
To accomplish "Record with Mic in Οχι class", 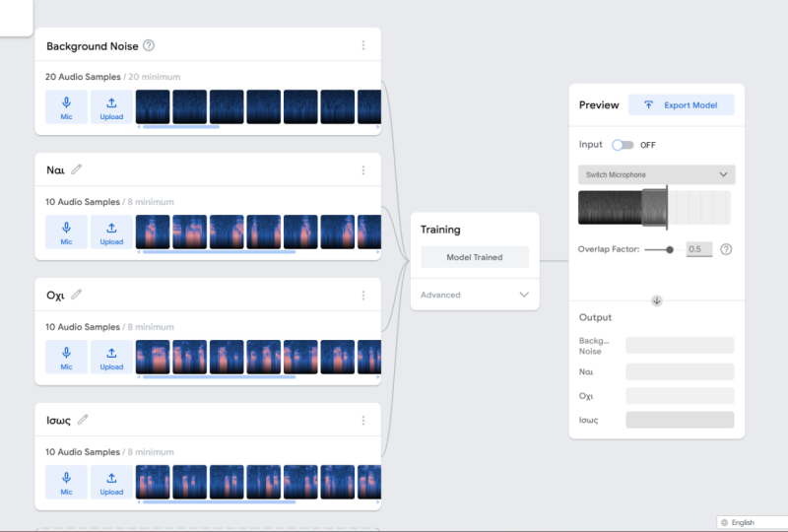I will [66, 357].
